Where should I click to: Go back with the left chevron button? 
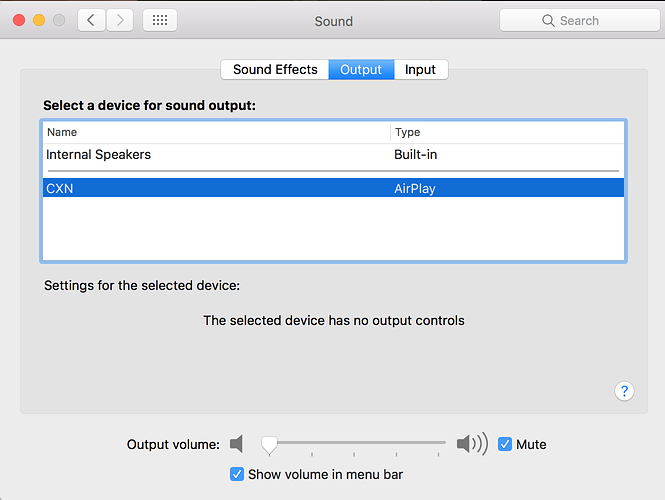[x=91, y=20]
